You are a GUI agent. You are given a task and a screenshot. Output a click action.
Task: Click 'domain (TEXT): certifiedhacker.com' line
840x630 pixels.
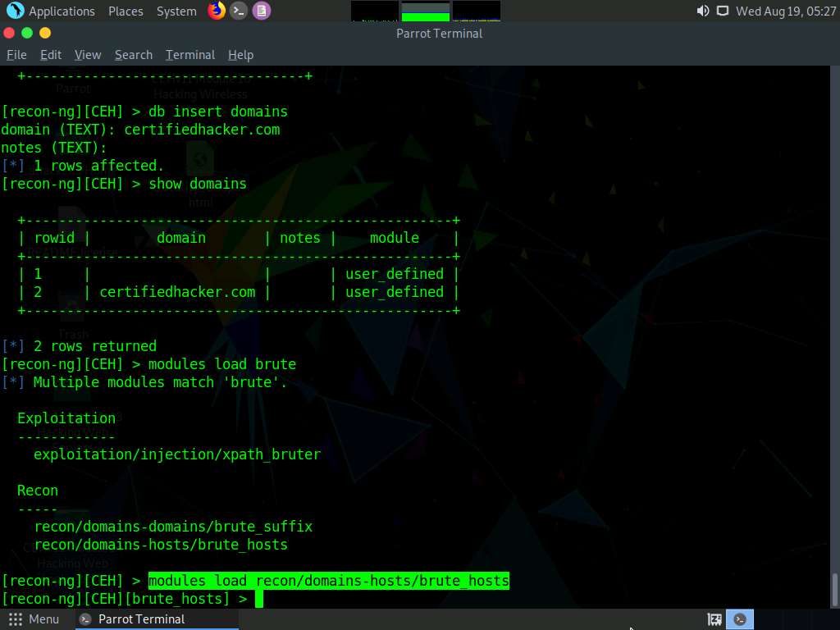(x=140, y=130)
